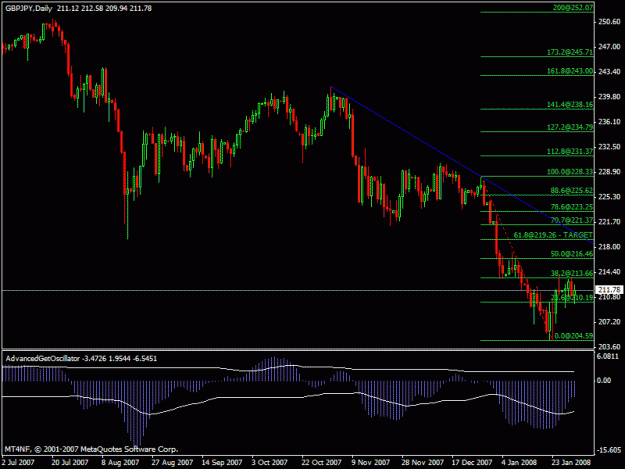Click the AdvancedGetOscillator indicator label
625x469 pixels.
43,359
